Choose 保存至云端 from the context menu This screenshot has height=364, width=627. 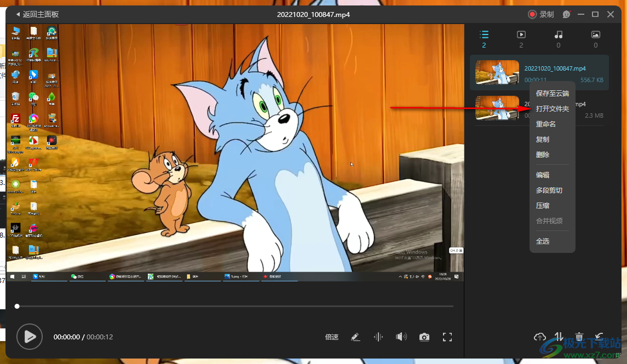[552, 94]
